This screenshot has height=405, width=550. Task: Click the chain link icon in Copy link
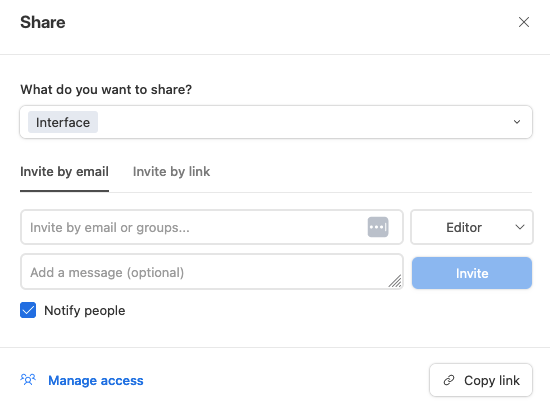449,380
